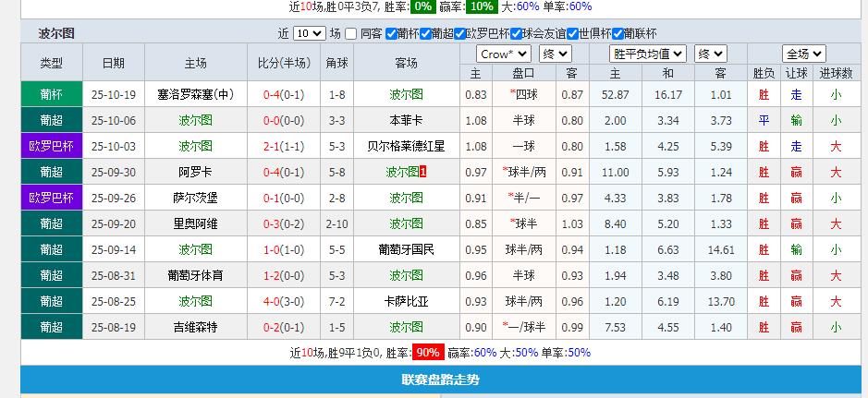Open the 终 dropdown next to Crow*
The width and height of the screenshot is (868, 398).
[x=555, y=54]
